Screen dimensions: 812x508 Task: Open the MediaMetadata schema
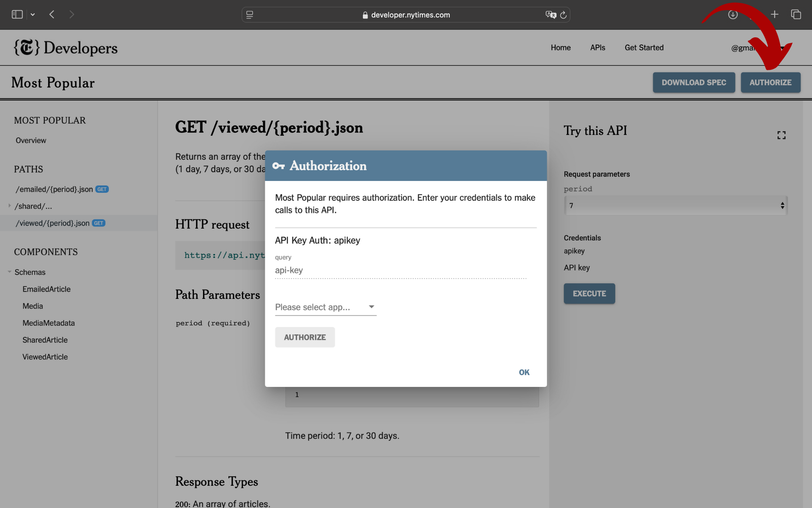(48, 323)
